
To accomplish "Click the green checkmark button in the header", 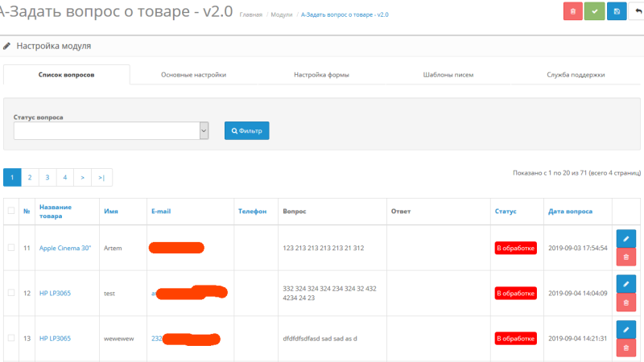I will [595, 11].
